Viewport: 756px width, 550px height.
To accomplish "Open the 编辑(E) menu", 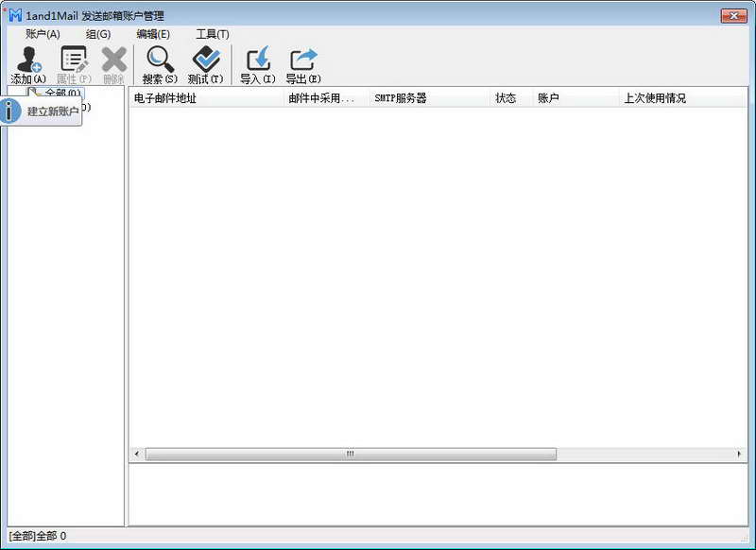I will tap(153, 34).
